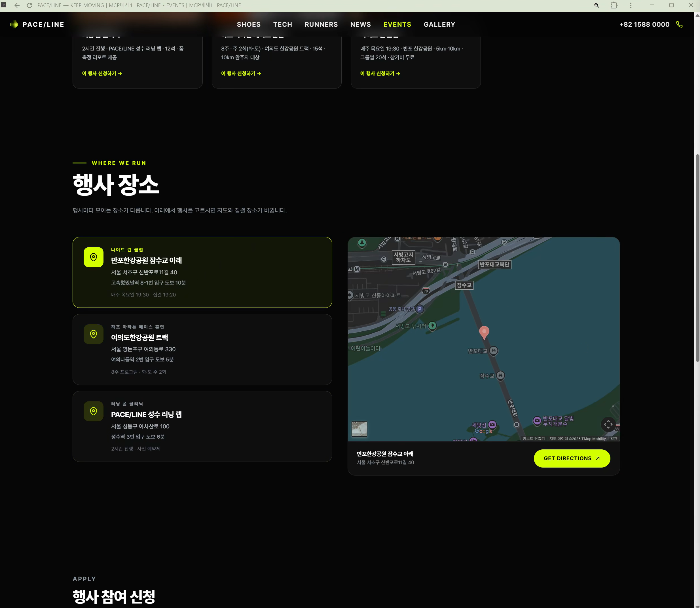The image size is (700, 608).
Task: Reload the page with the refresh icon
Action: (x=29, y=5)
